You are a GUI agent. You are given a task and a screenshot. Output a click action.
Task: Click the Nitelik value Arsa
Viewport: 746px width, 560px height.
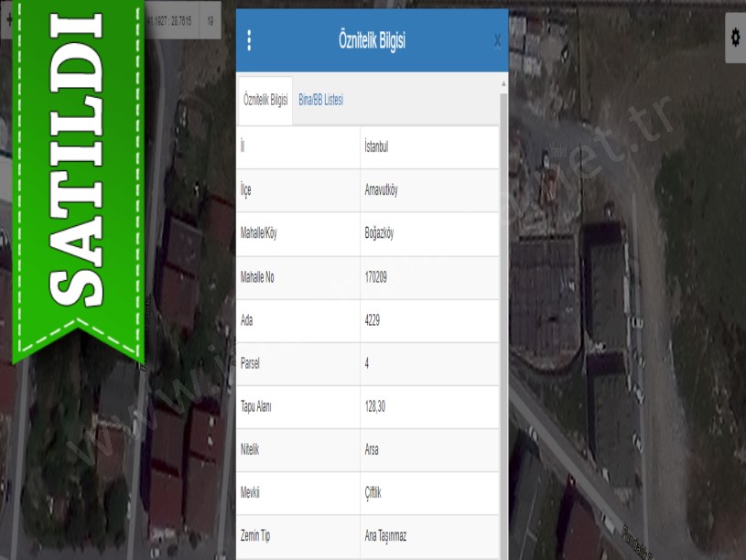pos(372,450)
